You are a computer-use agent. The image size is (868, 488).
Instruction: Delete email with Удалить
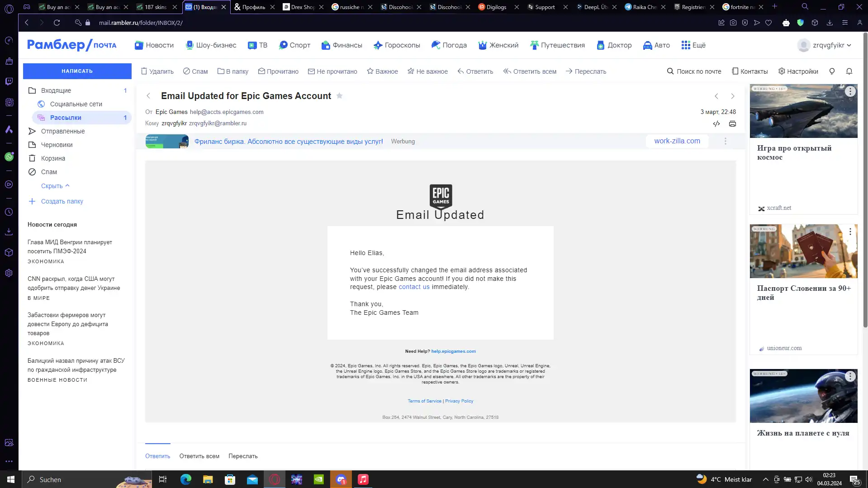[157, 71]
